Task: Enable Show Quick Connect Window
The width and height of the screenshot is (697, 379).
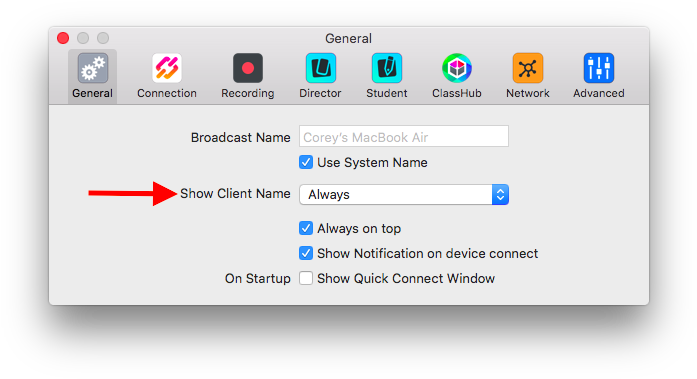Action: click(306, 278)
